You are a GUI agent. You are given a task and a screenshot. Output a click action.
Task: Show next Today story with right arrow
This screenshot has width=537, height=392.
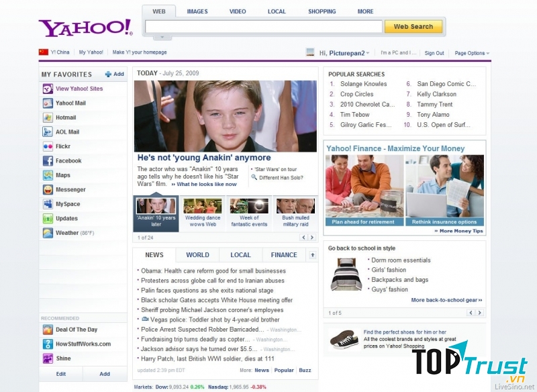coord(311,237)
